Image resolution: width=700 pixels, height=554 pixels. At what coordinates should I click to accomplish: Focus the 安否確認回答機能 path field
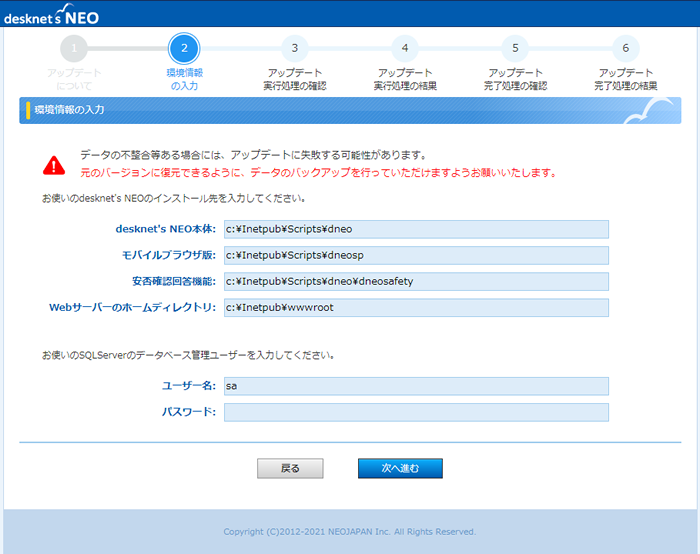pyautogui.click(x=416, y=281)
